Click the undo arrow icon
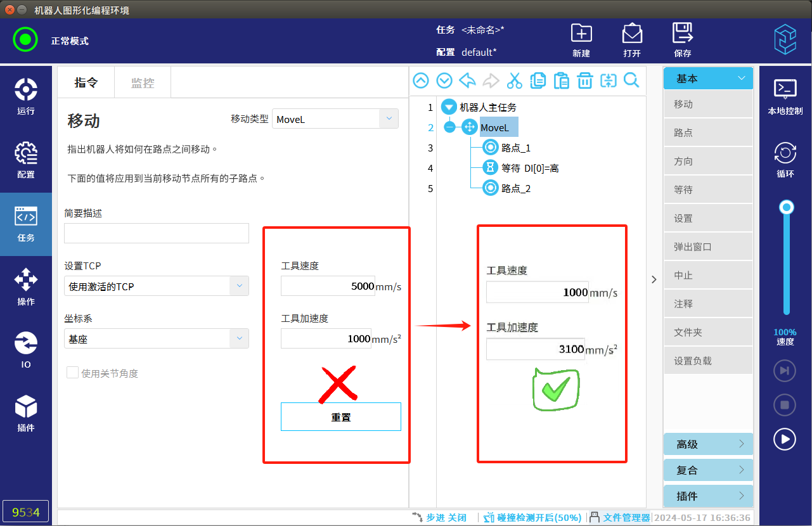812x526 pixels. click(467, 80)
